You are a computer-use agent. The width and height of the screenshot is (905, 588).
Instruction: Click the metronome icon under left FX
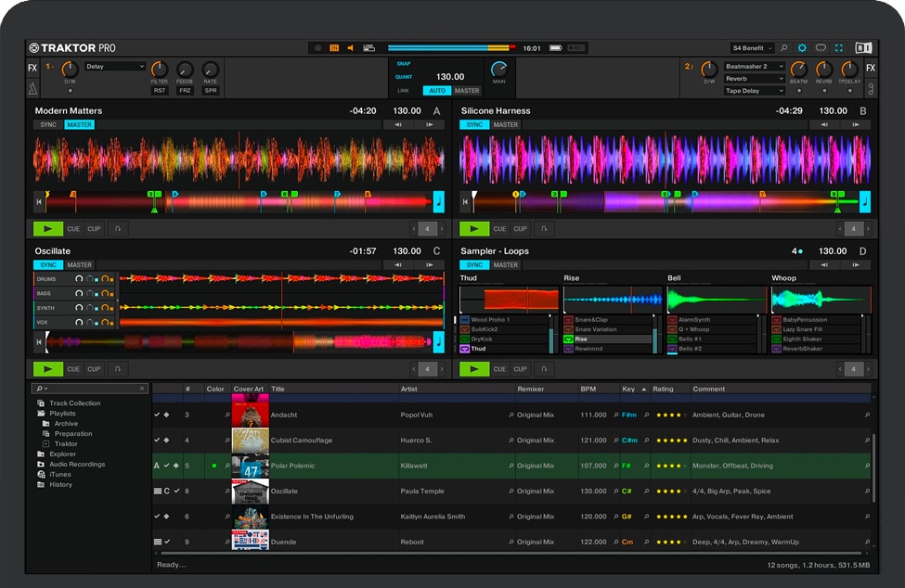pos(33,89)
